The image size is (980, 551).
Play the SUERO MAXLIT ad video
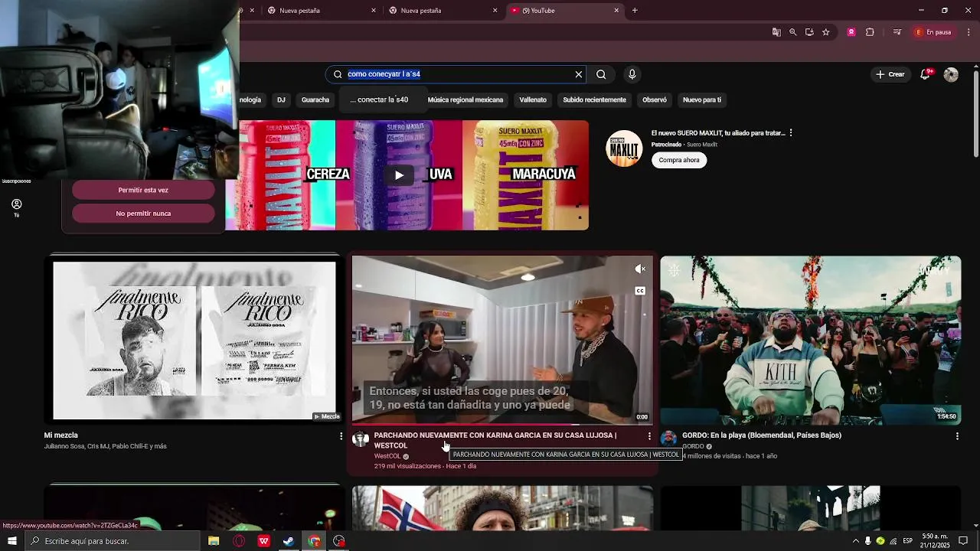399,175
